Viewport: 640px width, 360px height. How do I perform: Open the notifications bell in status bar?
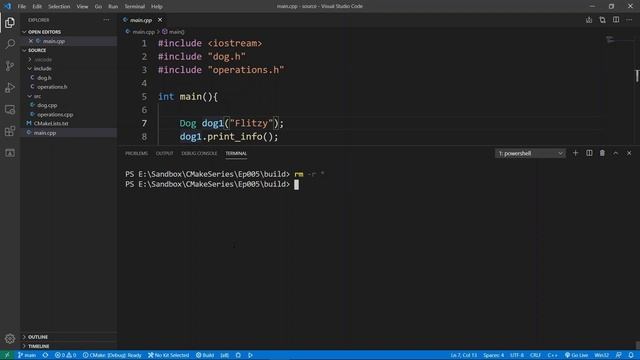(631, 355)
